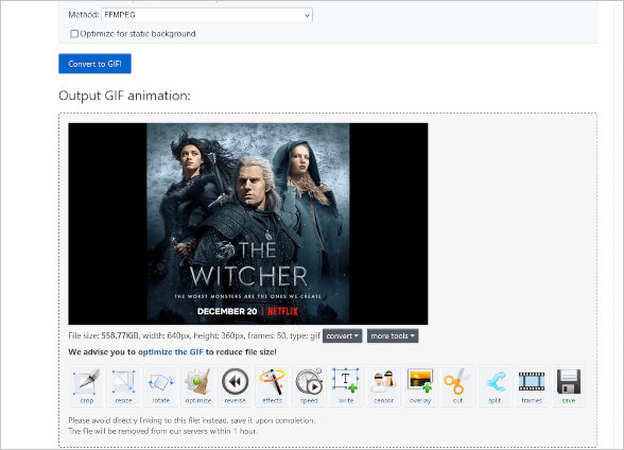Reverse the GIF animation
624x450 pixels.
pyautogui.click(x=235, y=385)
